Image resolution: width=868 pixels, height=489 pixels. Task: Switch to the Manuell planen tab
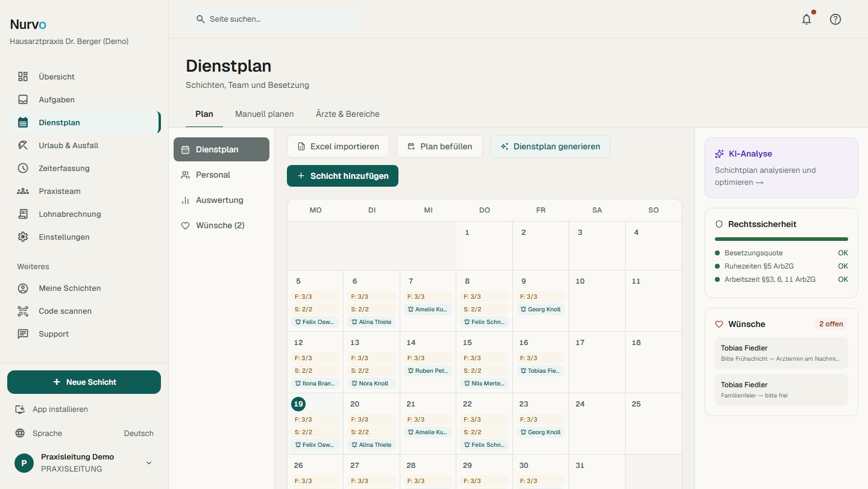[x=265, y=114]
